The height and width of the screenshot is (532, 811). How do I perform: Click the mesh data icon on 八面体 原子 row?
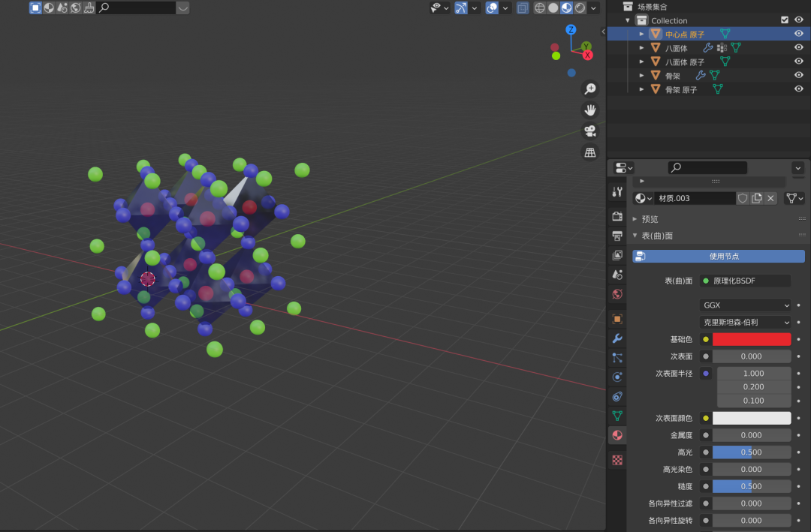(x=725, y=62)
